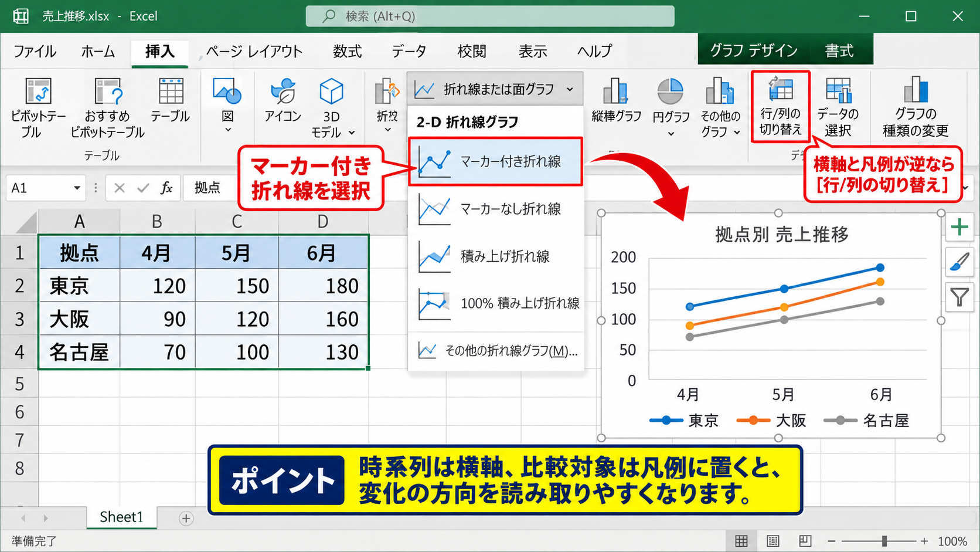Switch to the データ tab

point(409,52)
